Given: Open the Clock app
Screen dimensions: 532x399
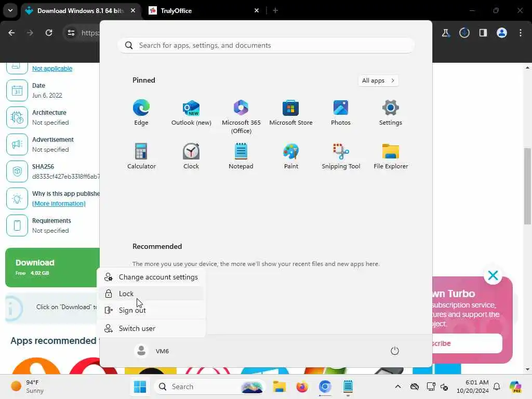Looking at the screenshot, I should coord(191,156).
